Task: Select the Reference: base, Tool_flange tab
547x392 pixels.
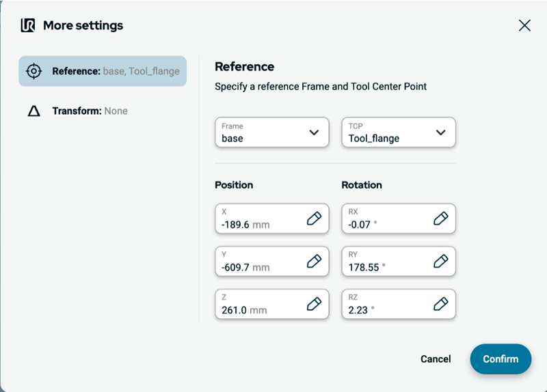Action: pyautogui.click(x=103, y=71)
